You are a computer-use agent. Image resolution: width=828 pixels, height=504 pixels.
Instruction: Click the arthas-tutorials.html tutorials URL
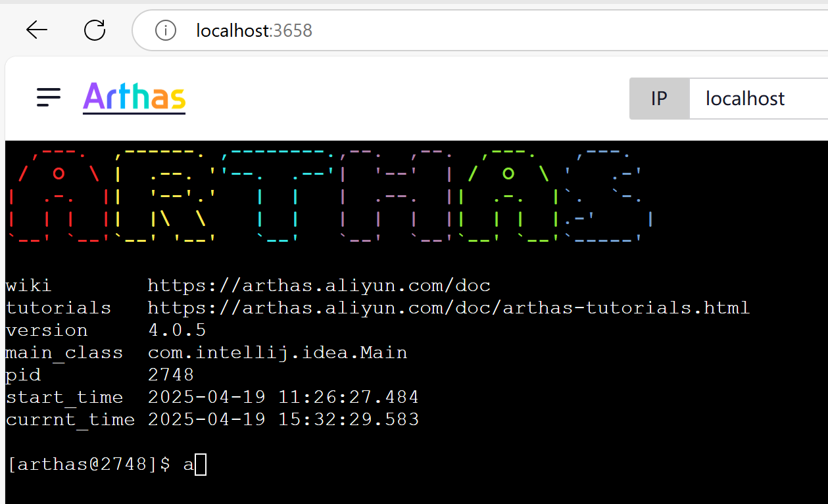[x=449, y=308]
